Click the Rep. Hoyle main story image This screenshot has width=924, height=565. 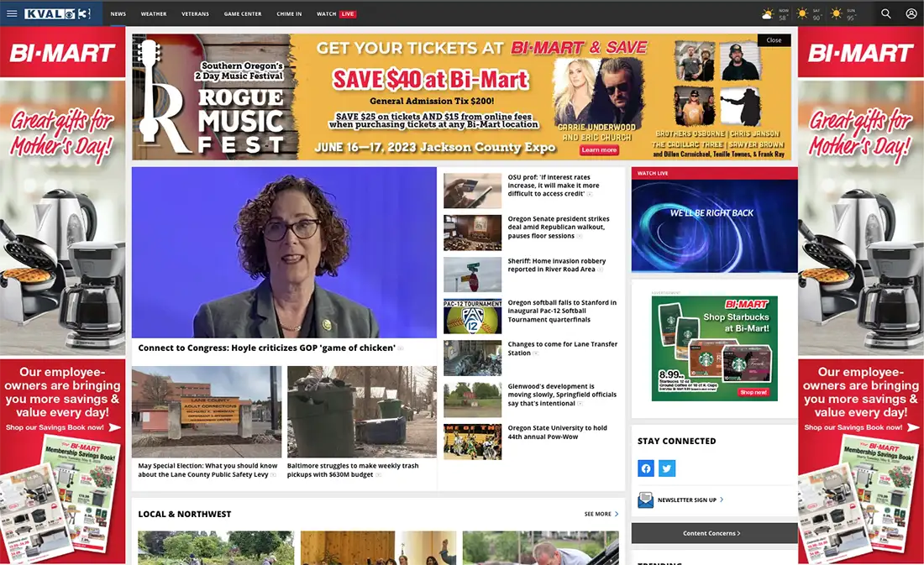[284, 252]
